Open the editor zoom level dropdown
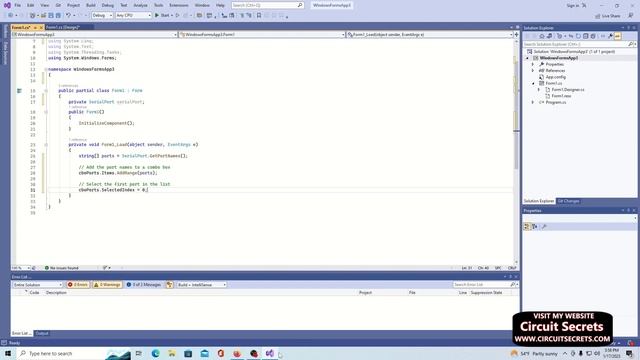Viewport: 640px width, 360px height. point(20,268)
